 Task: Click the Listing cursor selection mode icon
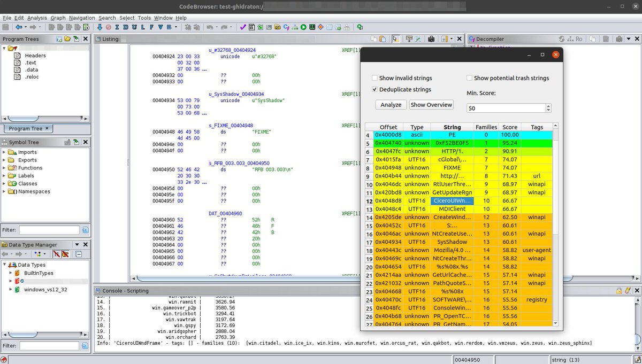tap(395, 39)
